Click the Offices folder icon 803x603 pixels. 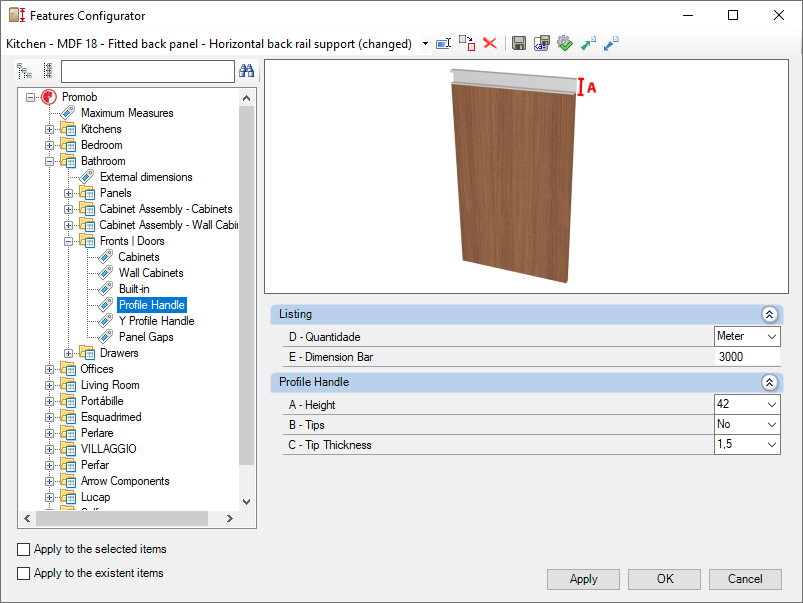coord(68,369)
